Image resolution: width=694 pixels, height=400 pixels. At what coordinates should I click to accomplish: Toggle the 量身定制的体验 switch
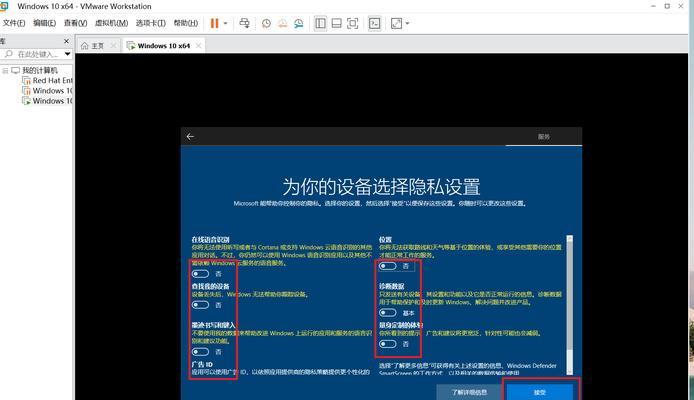coord(388,344)
